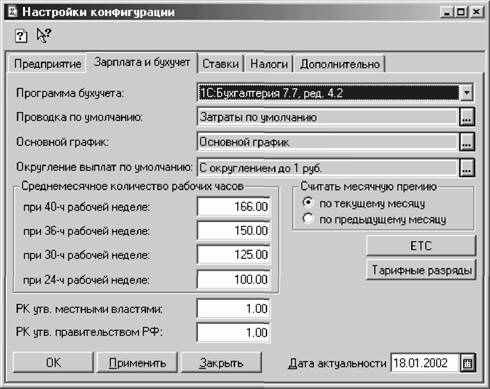Open the Дополнительно tab
This screenshot has height=389, width=490.
pyautogui.click(x=339, y=64)
